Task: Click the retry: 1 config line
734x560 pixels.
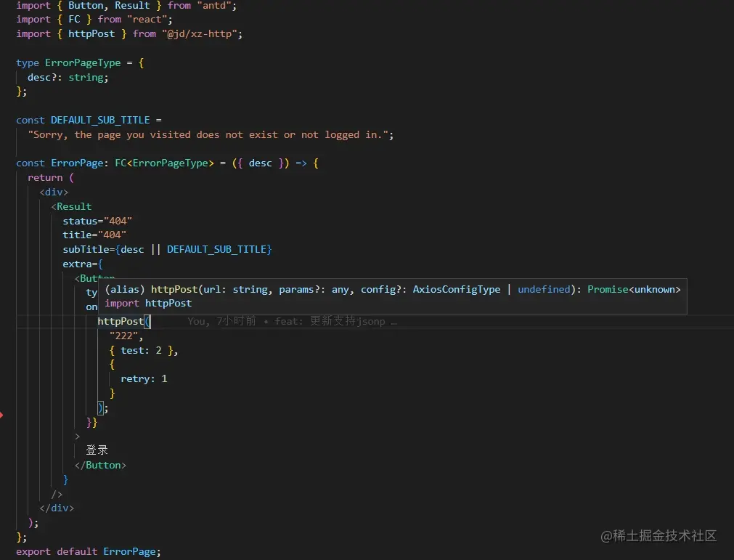Action: [x=144, y=378]
